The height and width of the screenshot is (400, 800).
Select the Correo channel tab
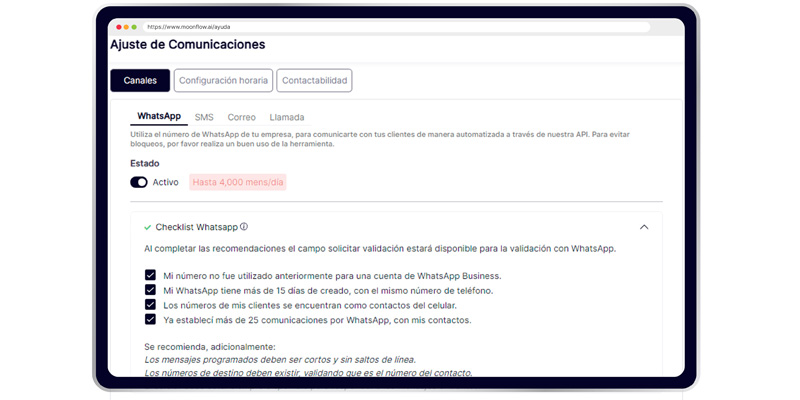(241, 117)
